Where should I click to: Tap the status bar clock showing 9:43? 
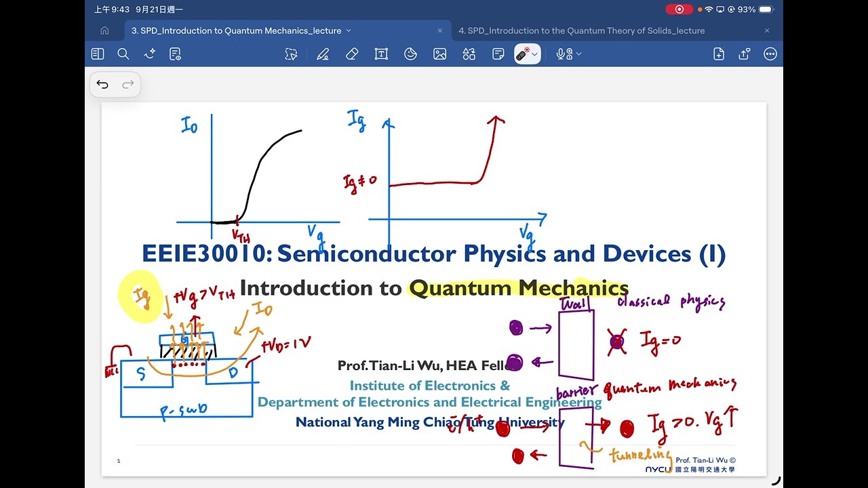111,9
